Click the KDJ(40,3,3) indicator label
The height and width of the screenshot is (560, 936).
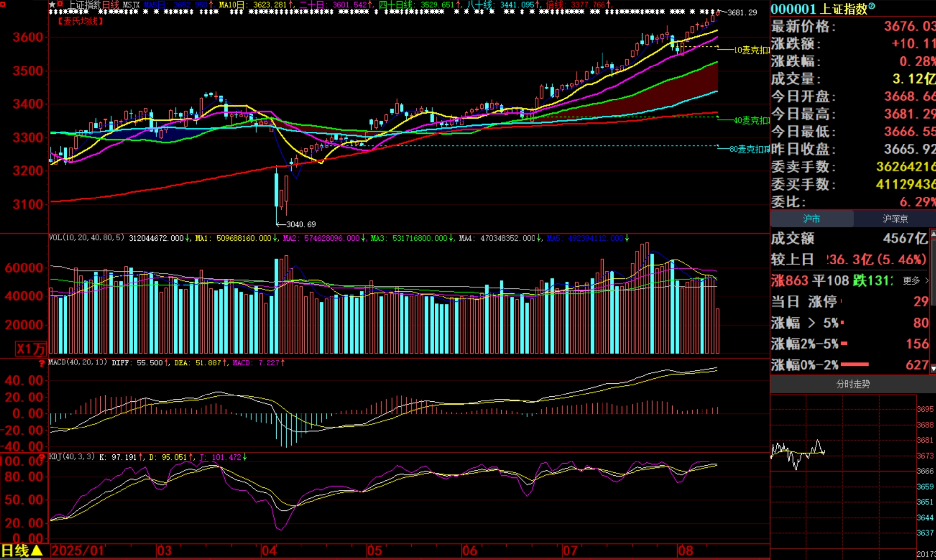pyautogui.click(x=71, y=457)
